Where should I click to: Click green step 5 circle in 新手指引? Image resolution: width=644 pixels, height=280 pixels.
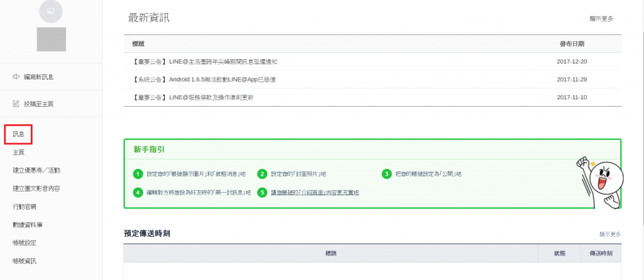(x=262, y=192)
